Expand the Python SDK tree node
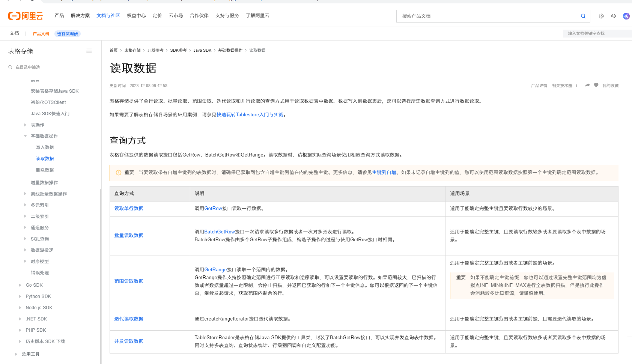Image resolution: width=632 pixels, height=364 pixels. pos(20,296)
